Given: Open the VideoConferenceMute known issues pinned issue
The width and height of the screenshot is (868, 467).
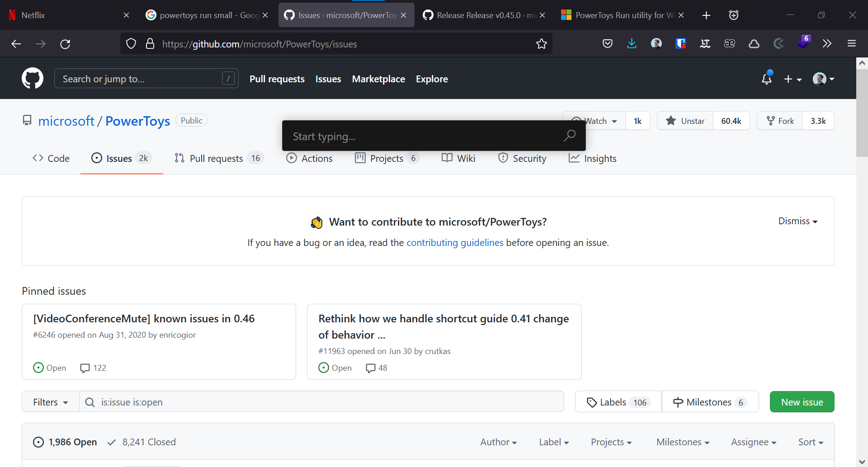Looking at the screenshot, I should click(x=144, y=319).
